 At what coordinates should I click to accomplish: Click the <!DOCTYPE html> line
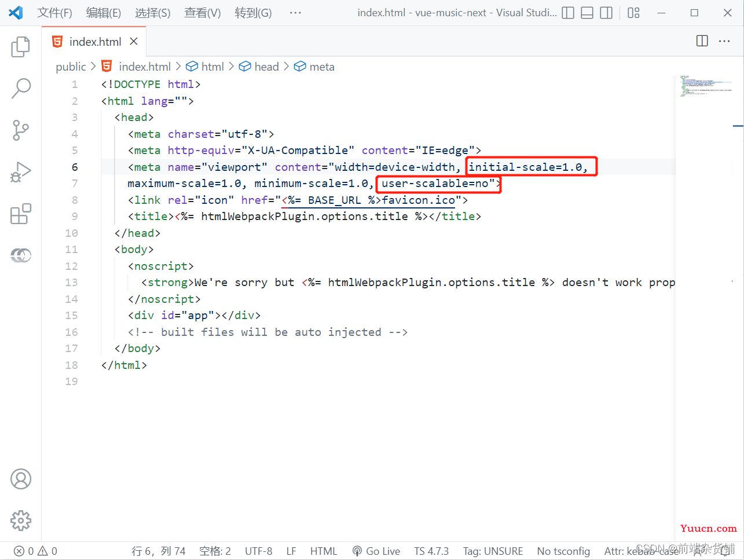pos(151,84)
